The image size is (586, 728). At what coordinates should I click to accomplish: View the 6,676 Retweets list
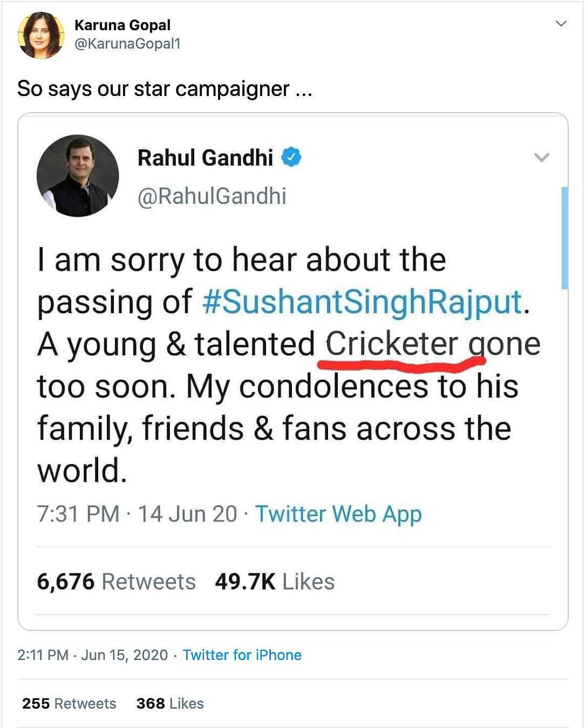tap(116, 582)
